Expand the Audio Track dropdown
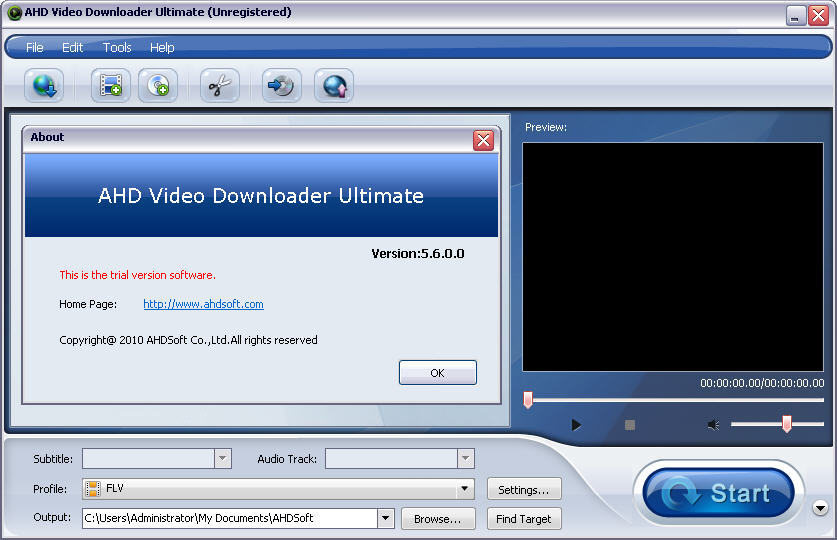The width and height of the screenshot is (837, 540). coord(465,458)
